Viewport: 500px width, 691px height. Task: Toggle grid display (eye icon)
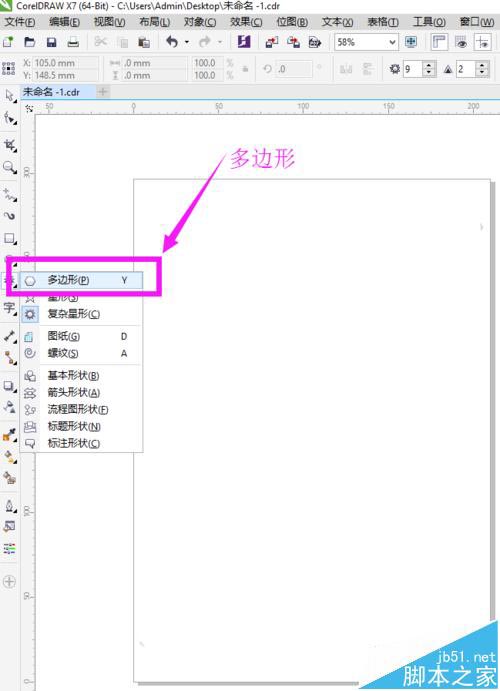tap(461, 42)
